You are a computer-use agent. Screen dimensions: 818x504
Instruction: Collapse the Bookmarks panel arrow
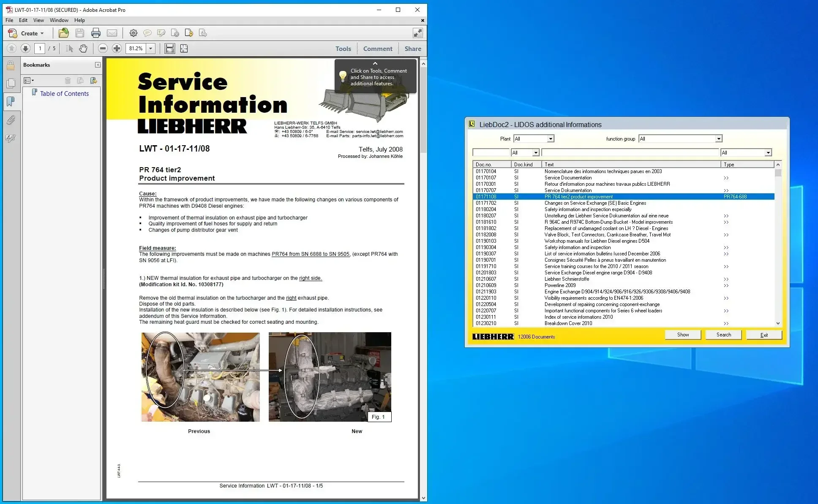pos(98,65)
